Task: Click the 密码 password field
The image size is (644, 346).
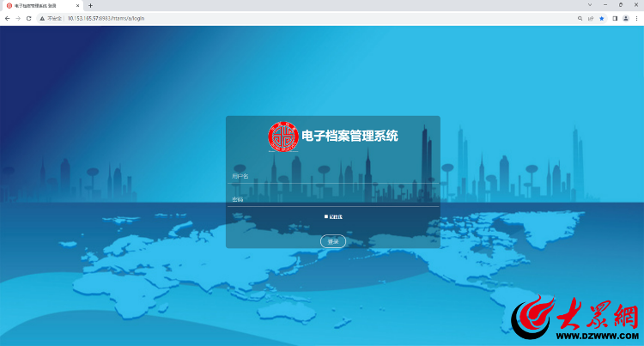Action: click(333, 199)
